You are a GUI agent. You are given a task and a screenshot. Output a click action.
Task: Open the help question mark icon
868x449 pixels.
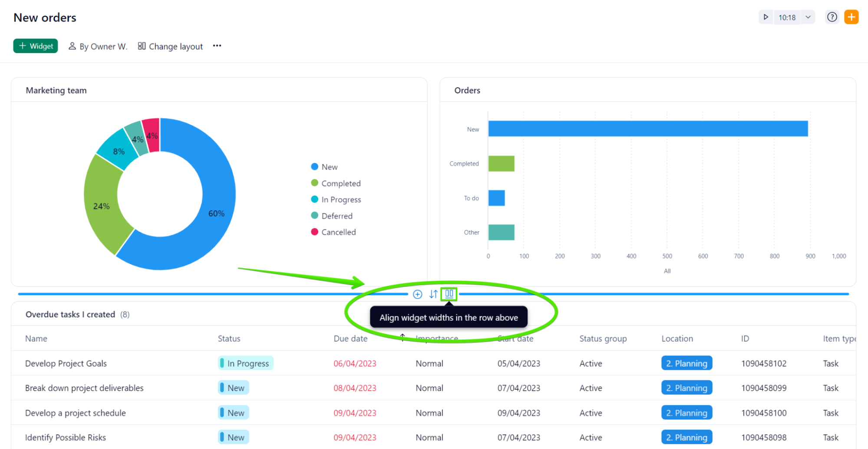pos(832,17)
